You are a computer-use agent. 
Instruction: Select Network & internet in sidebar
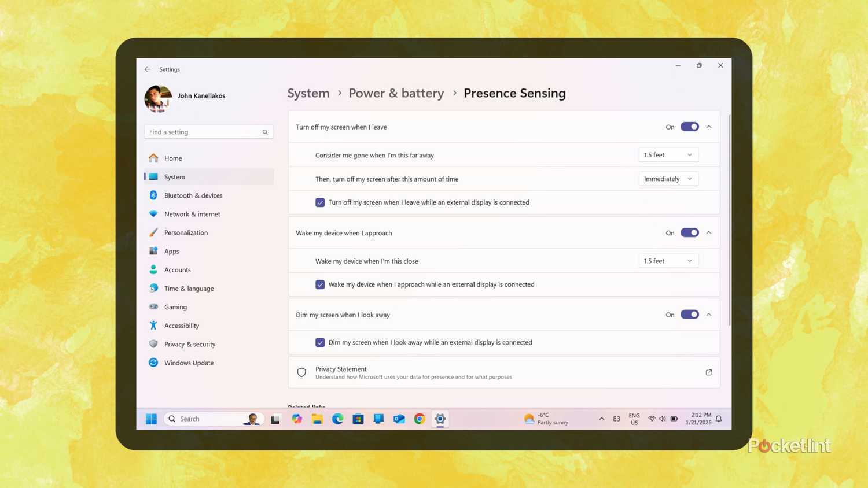(192, 214)
